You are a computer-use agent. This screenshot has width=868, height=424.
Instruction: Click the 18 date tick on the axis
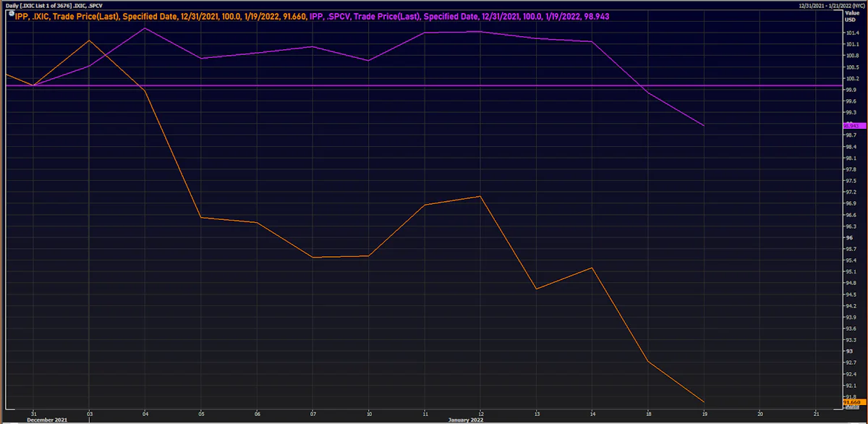pyautogui.click(x=648, y=413)
